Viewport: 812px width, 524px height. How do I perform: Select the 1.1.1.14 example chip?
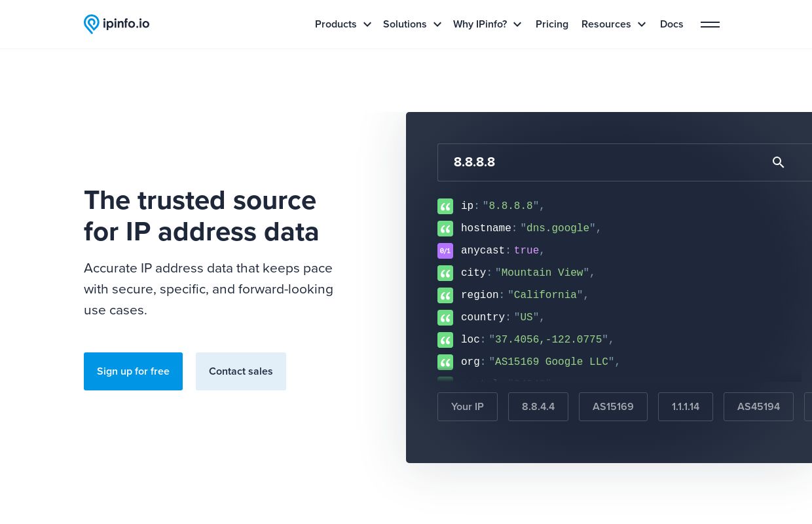tap(686, 407)
